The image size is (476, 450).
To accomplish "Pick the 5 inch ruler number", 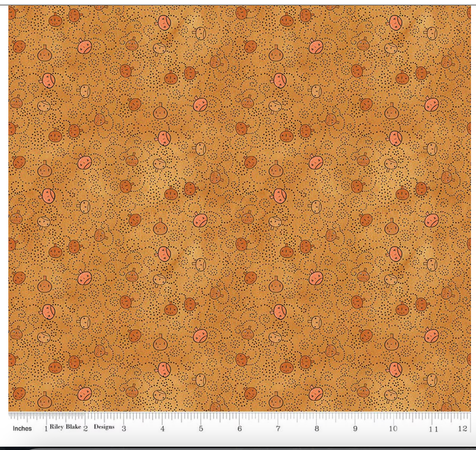I will click(201, 428).
